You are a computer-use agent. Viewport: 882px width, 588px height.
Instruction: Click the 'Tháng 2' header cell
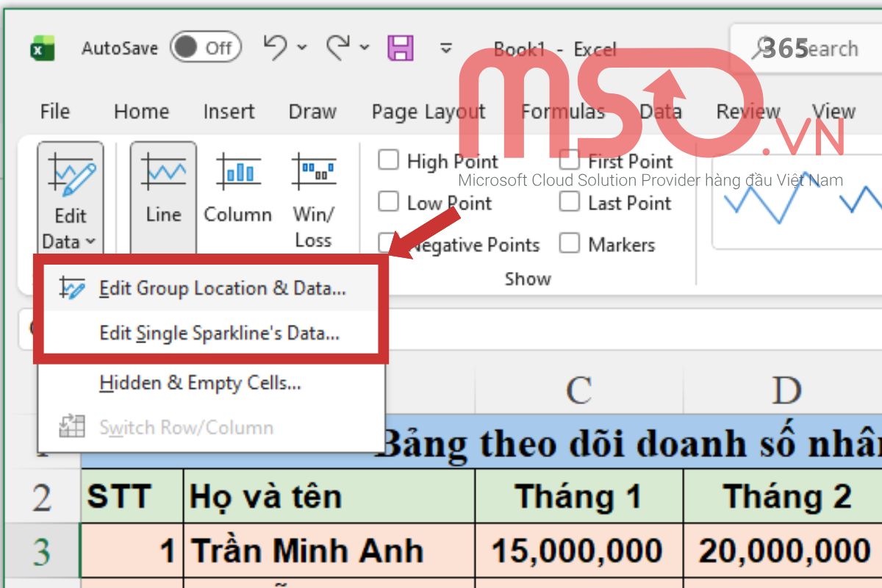[x=784, y=497]
